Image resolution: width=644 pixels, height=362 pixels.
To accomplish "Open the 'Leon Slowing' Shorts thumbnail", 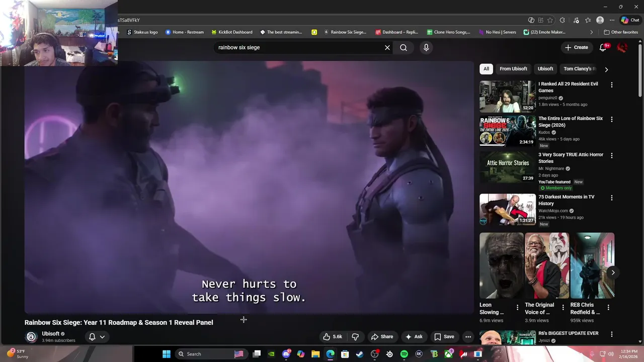I will point(502,265).
